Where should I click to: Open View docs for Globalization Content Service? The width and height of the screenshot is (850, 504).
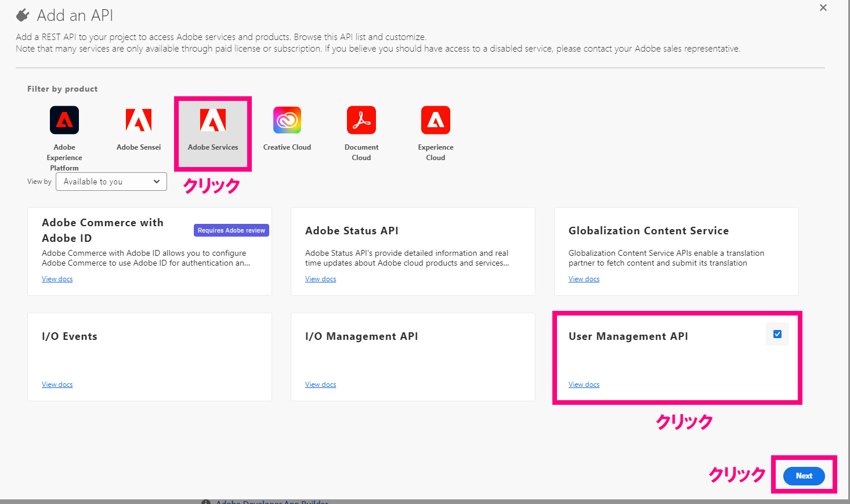coord(584,279)
